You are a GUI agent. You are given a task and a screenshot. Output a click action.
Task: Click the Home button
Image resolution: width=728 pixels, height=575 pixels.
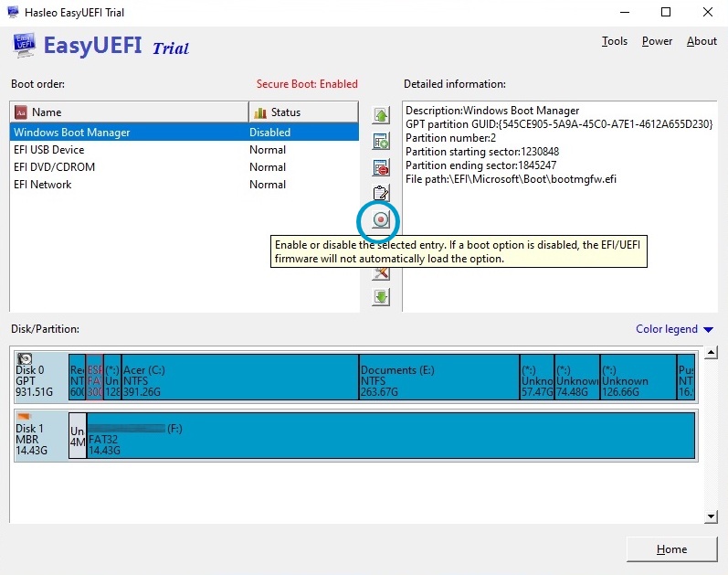tap(671, 549)
